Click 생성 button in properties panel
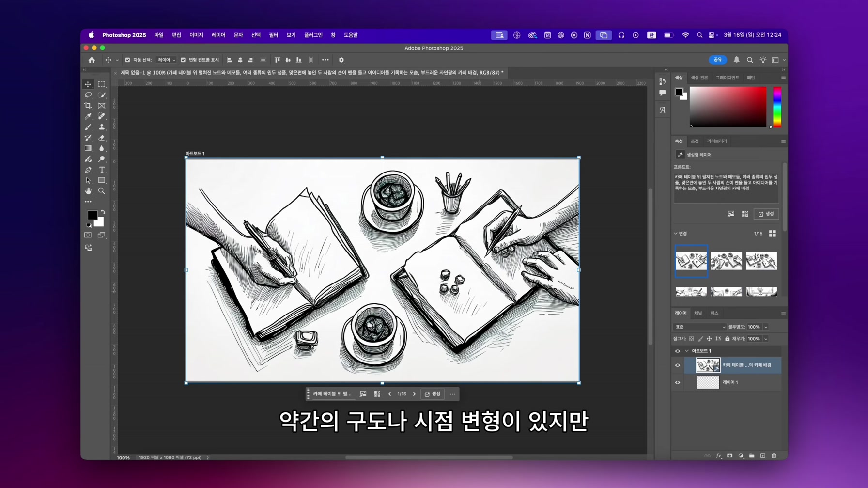The width and height of the screenshot is (868, 488). (x=766, y=214)
